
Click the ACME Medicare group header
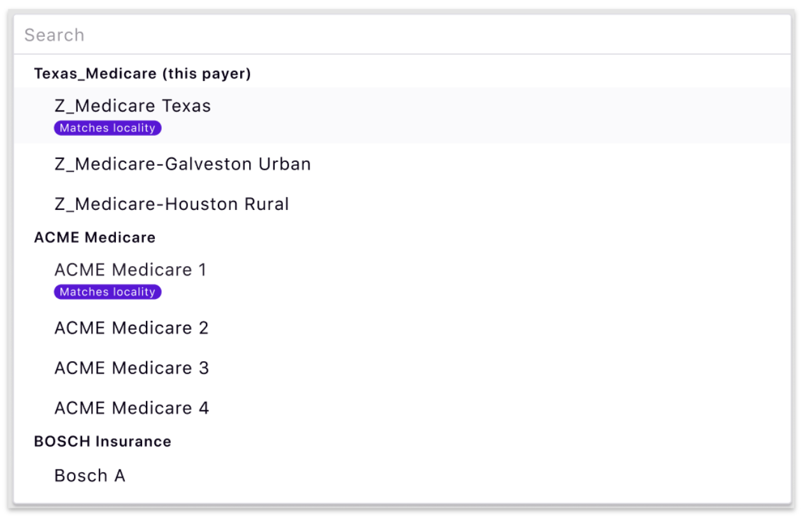pos(94,237)
